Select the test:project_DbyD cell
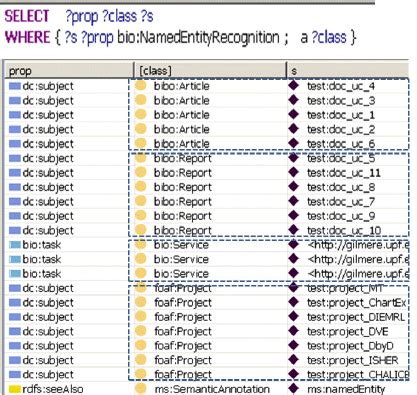Viewport: 417px width, 395px height. [x=350, y=346]
